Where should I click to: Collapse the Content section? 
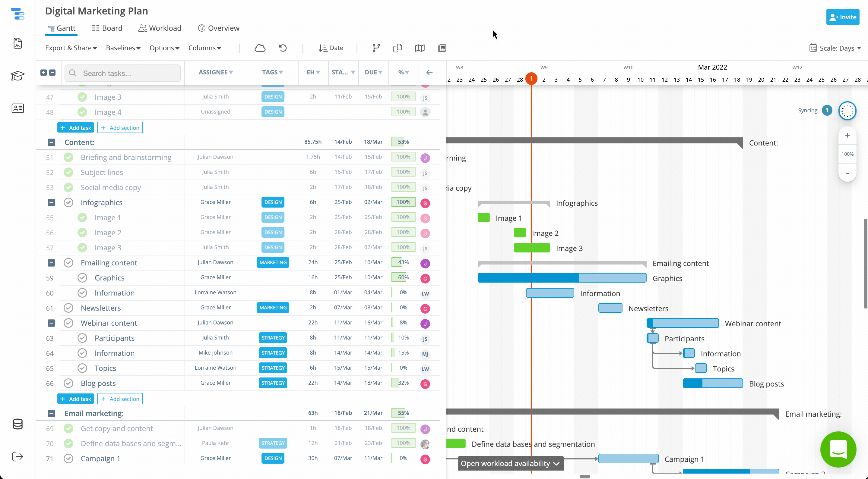[x=51, y=142]
